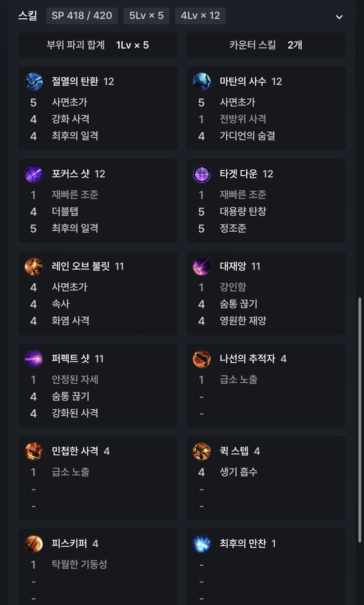364x605 pixels.
Task: Select the 카운터 스킬 2개 summary box
Action: tap(266, 45)
